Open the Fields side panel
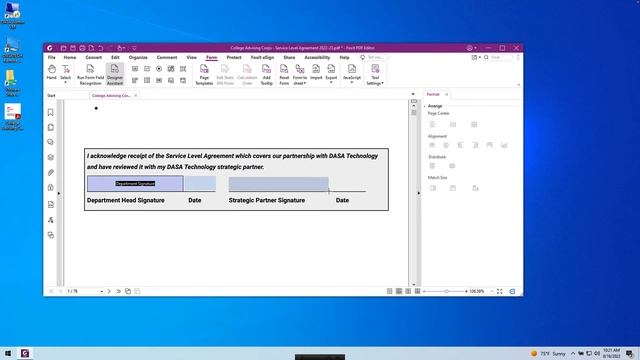Screen dimensions: 640x360 (x=51, y=204)
